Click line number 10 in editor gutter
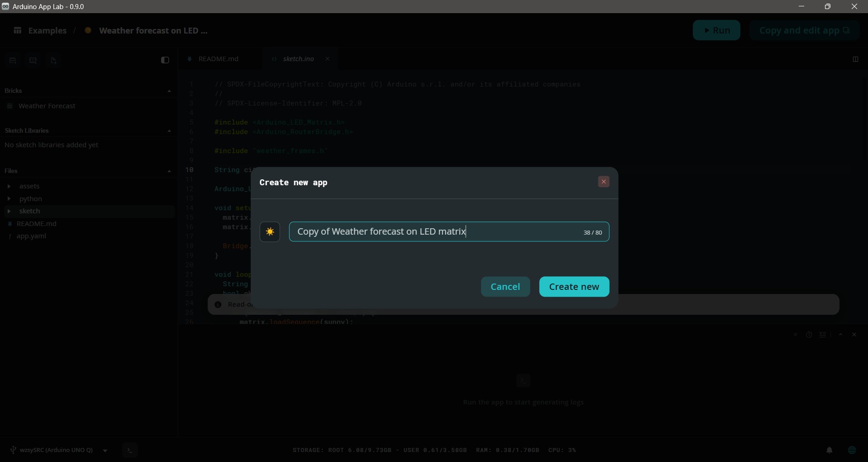 pyautogui.click(x=190, y=170)
